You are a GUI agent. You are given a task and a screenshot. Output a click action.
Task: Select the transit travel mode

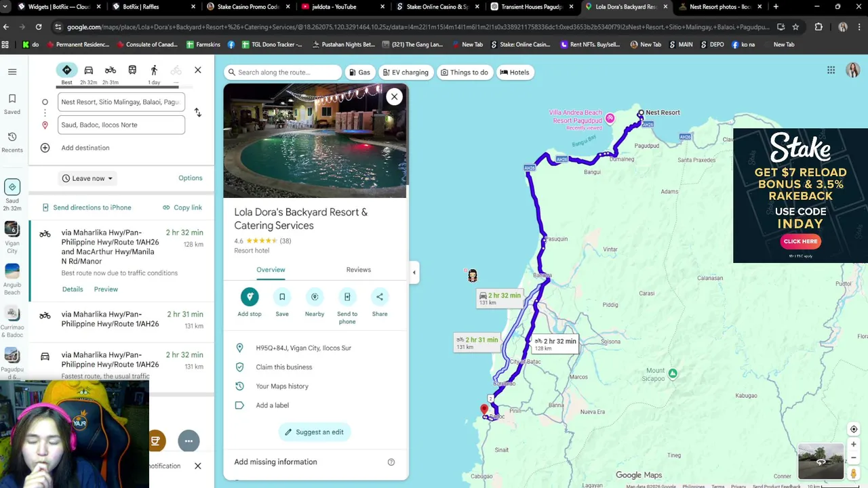tap(132, 70)
